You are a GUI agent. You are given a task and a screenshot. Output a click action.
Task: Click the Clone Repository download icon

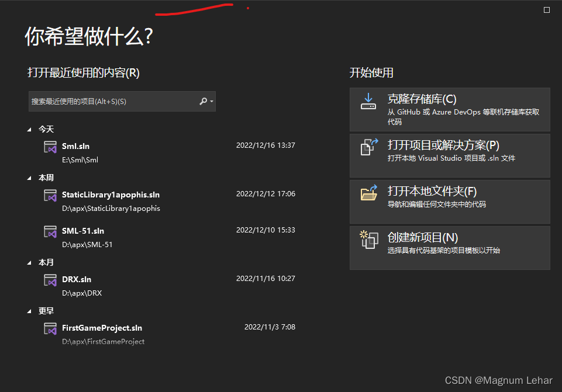(x=368, y=101)
